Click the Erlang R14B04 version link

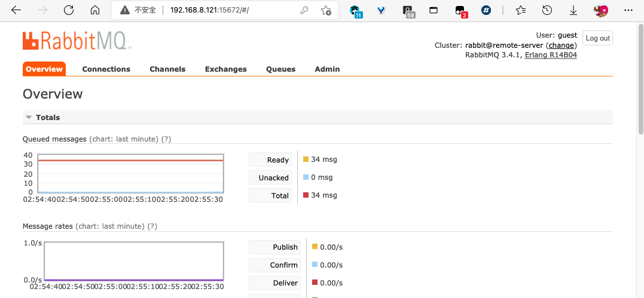[551, 55]
